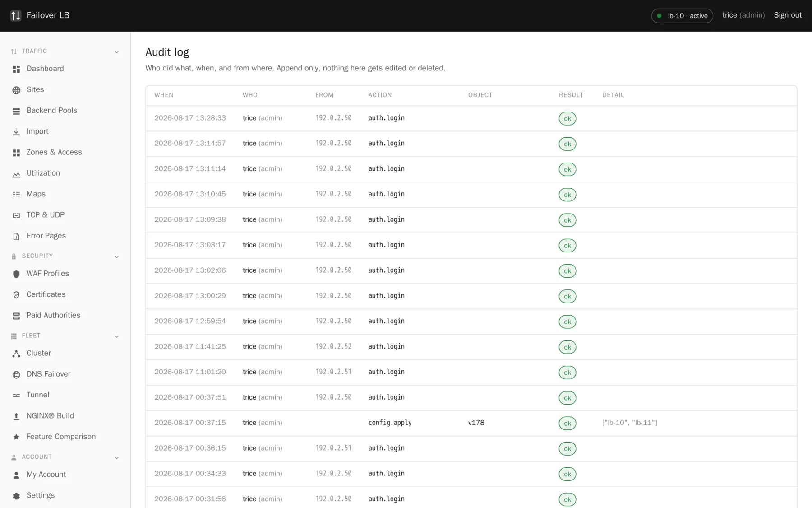
Task: Collapse the Account section chevron
Action: [117, 458]
